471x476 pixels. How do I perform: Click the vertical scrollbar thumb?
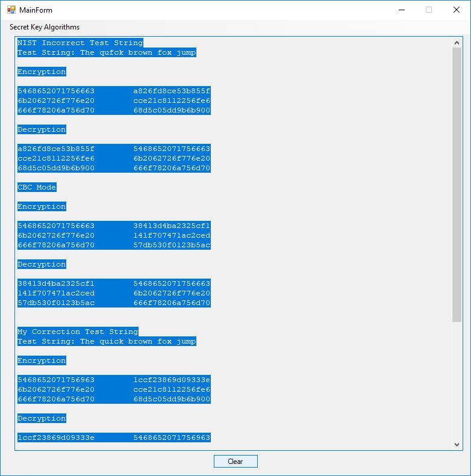tap(457, 181)
